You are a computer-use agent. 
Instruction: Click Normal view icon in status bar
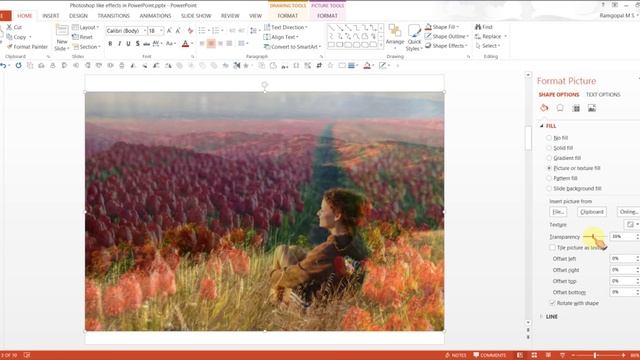(x=520, y=355)
